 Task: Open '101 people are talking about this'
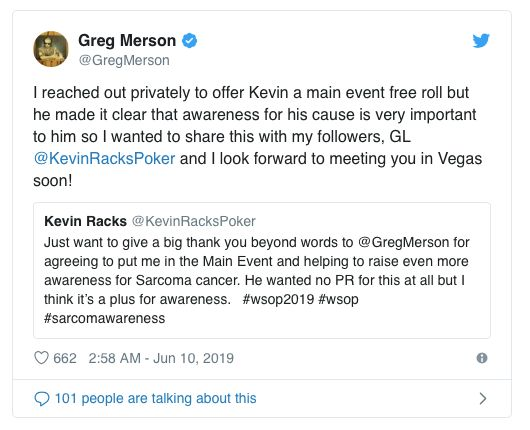(155, 399)
